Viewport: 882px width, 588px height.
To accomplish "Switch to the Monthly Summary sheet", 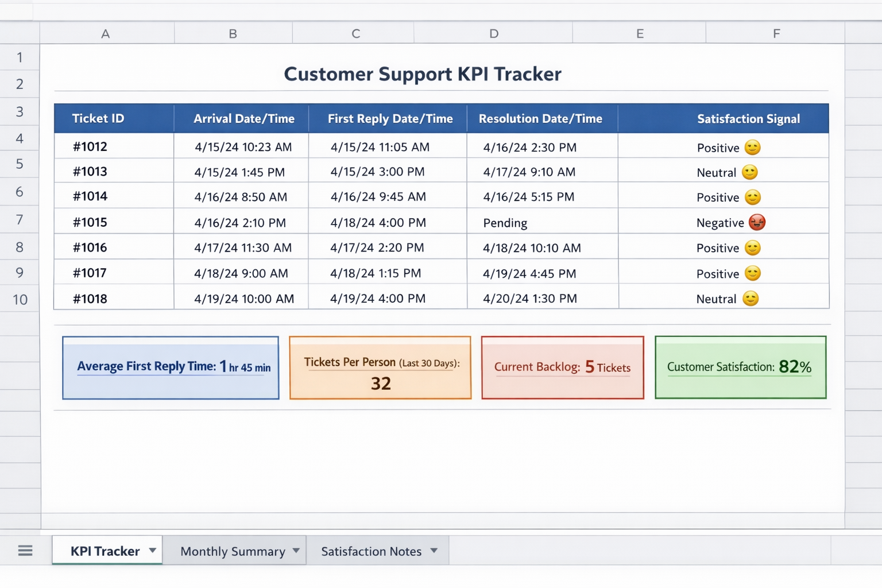I will pos(233,551).
